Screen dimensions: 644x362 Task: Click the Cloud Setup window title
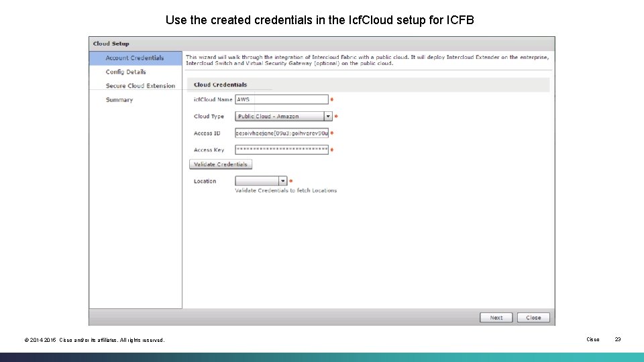click(111, 44)
